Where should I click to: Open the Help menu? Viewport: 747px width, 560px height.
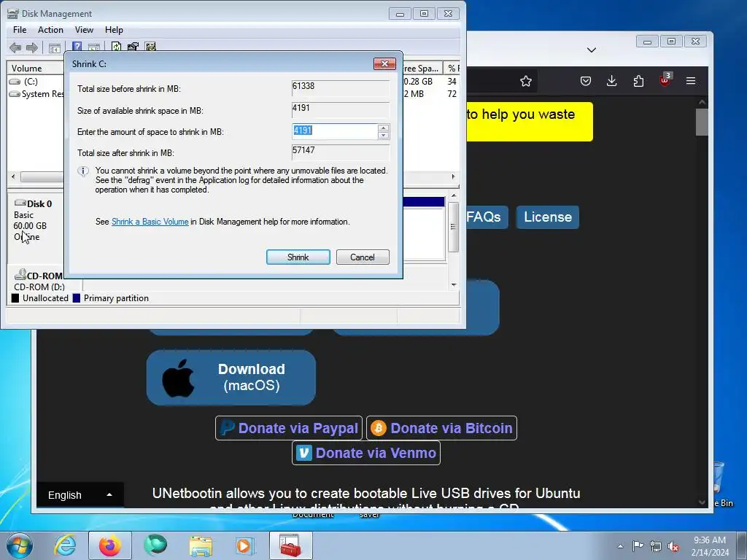[x=114, y=29]
